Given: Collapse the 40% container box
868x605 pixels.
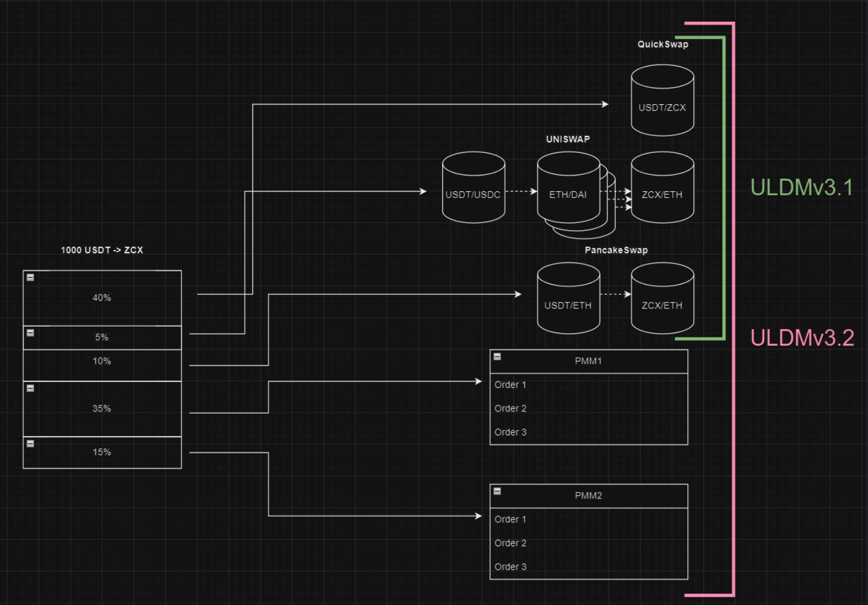Looking at the screenshot, I should 31,277.
